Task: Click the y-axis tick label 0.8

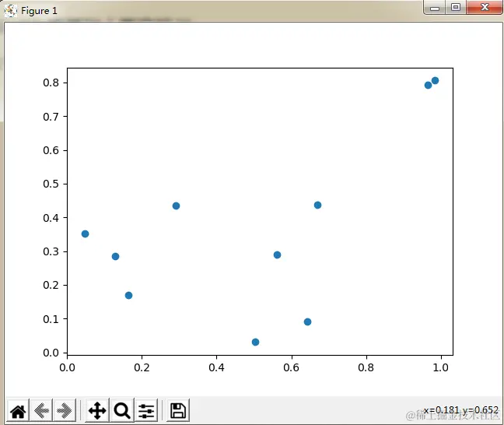Action: 51,83
